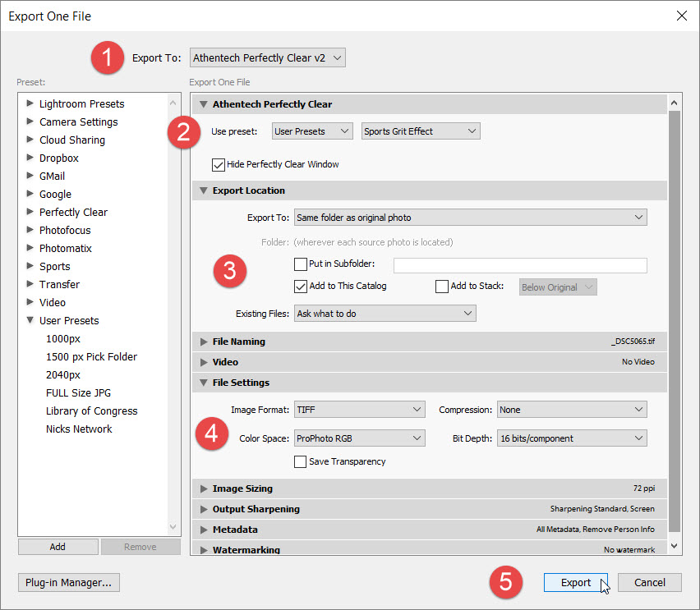This screenshot has height=610, width=700.
Task: Expand the Metadata section
Action: click(204, 530)
